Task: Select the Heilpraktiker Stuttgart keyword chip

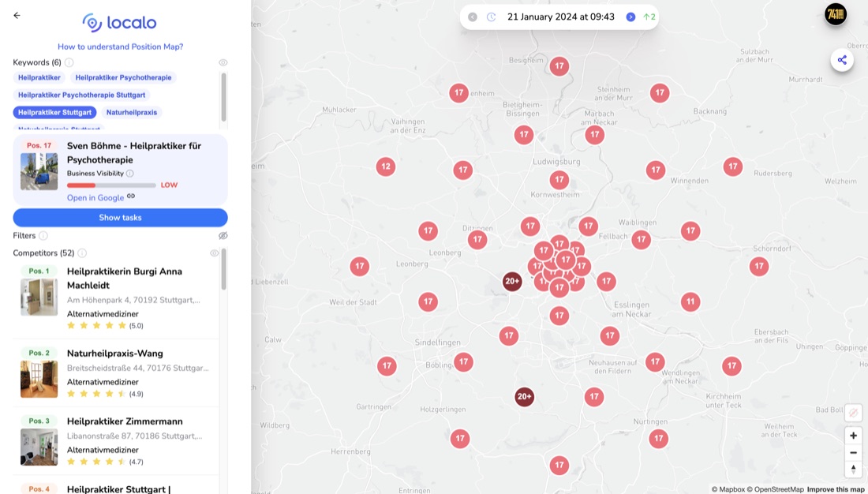Action: (x=54, y=112)
